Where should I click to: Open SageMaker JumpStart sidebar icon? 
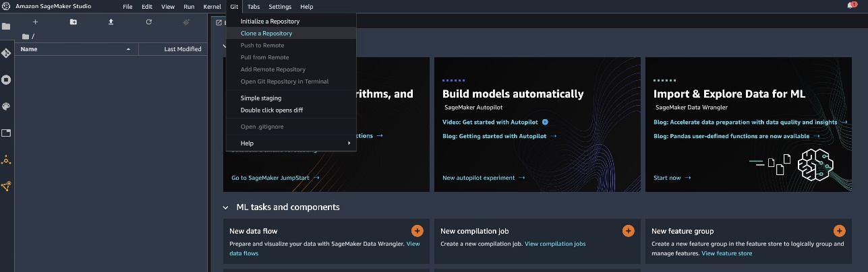click(6, 160)
